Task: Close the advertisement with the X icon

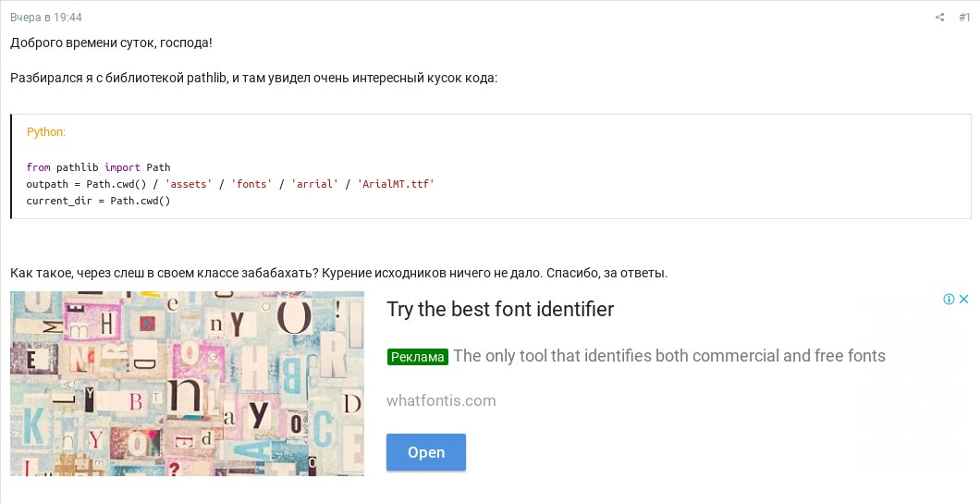Action: tap(963, 300)
